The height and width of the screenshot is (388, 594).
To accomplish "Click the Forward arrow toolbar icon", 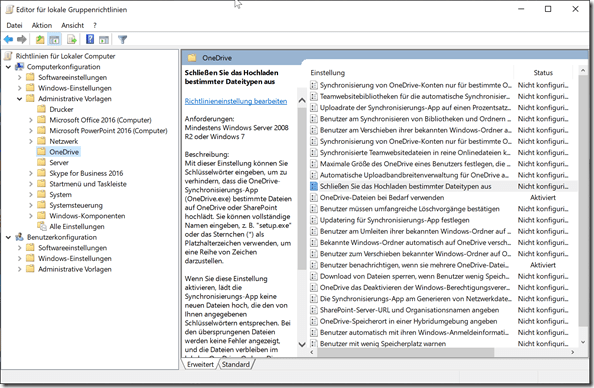I will click(22, 39).
